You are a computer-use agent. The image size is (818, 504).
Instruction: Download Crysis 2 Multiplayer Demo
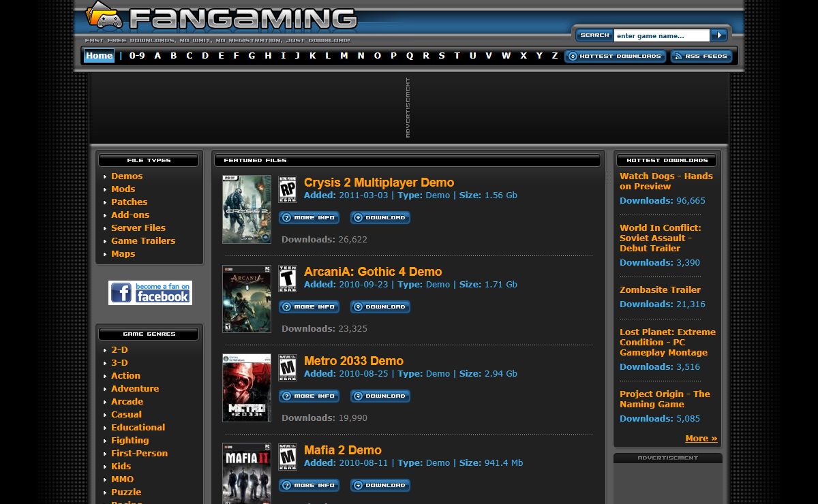(380, 218)
